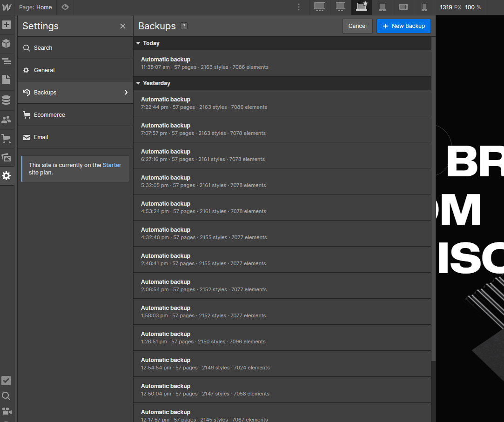Collapse the Today backups group
The height and width of the screenshot is (422, 504).
pos(138,43)
